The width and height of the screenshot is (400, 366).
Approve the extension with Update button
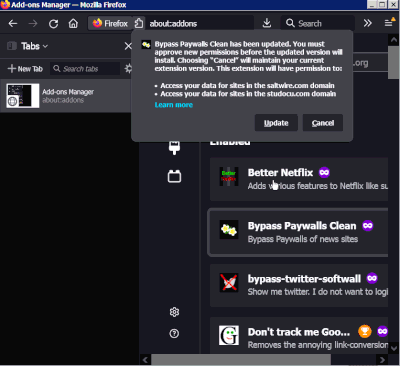tap(276, 123)
